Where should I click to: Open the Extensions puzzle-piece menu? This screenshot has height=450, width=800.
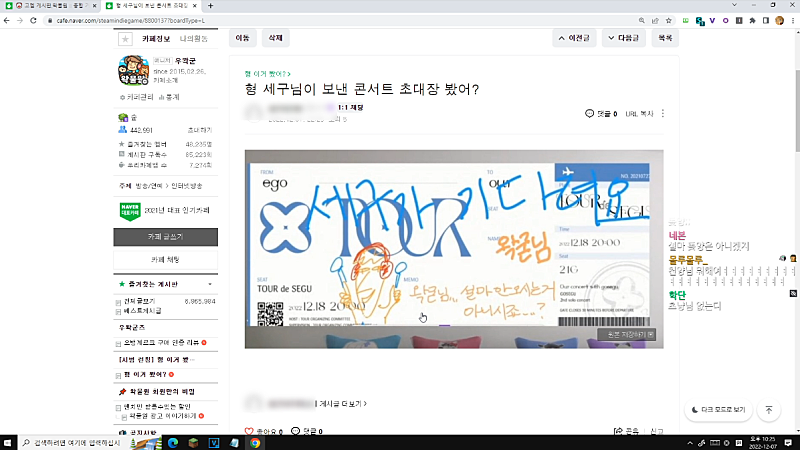click(752, 20)
